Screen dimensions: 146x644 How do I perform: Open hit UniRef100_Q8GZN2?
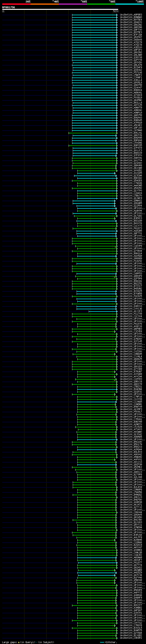pos(131,25)
